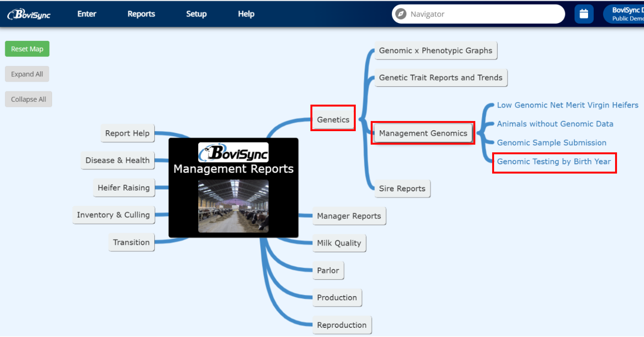Expand the Production node

[x=337, y=297]
